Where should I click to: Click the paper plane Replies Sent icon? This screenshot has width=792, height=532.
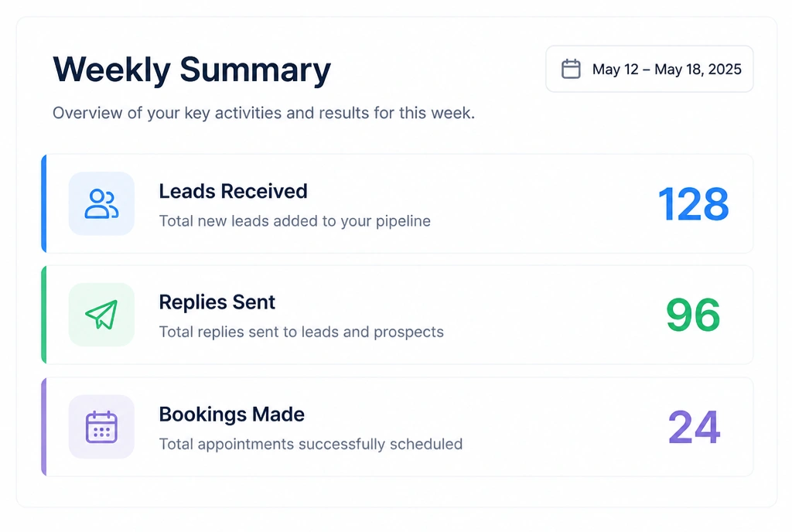101,315
